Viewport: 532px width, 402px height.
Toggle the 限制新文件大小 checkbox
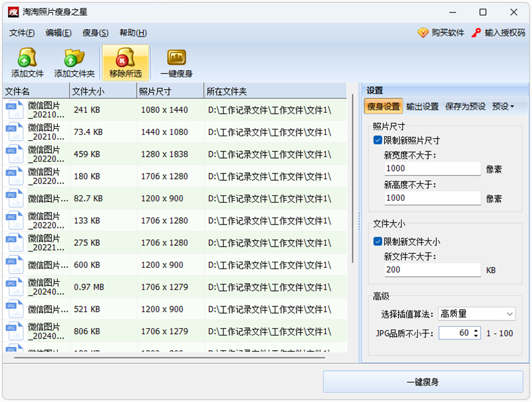click(377, 241)
